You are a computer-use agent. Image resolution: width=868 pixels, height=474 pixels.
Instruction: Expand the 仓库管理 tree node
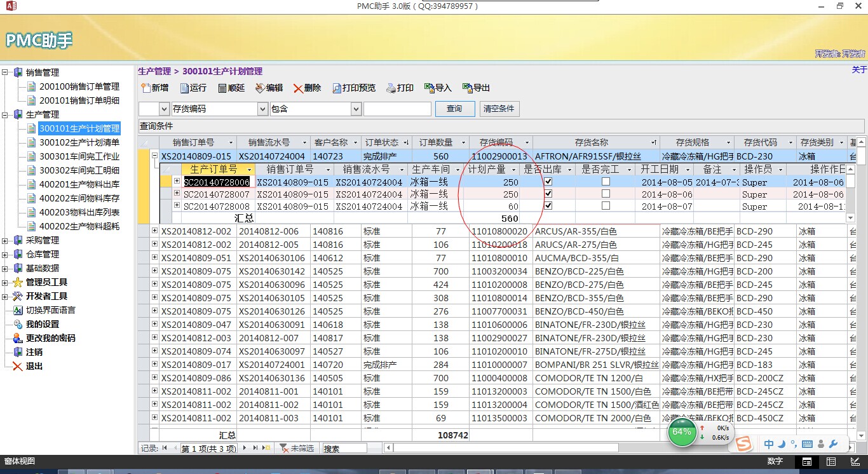6,254
